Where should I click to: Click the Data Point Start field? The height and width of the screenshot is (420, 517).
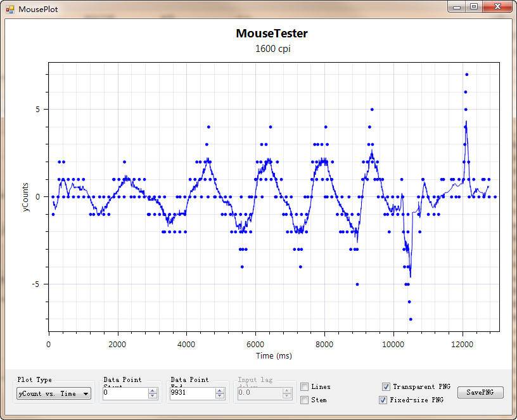124,393
